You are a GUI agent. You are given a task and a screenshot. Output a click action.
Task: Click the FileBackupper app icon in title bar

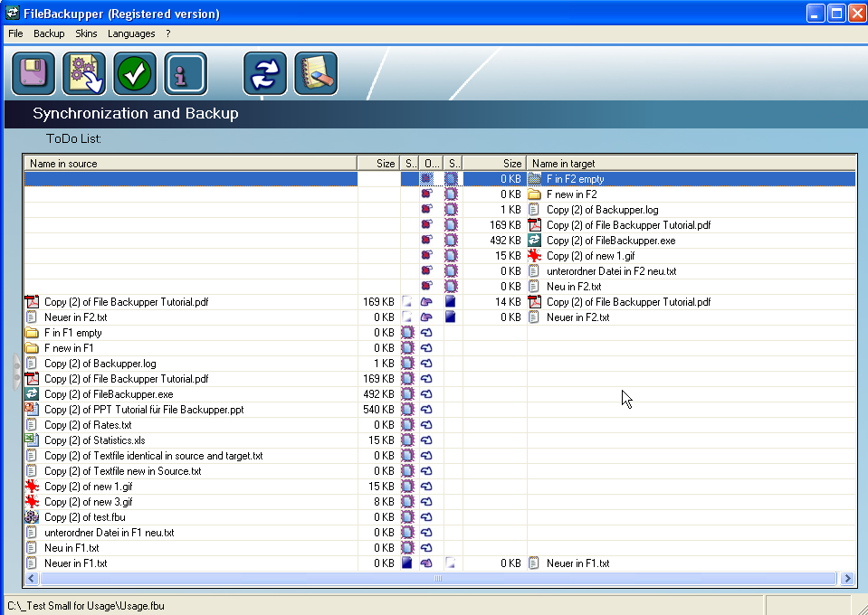(13, 13)
